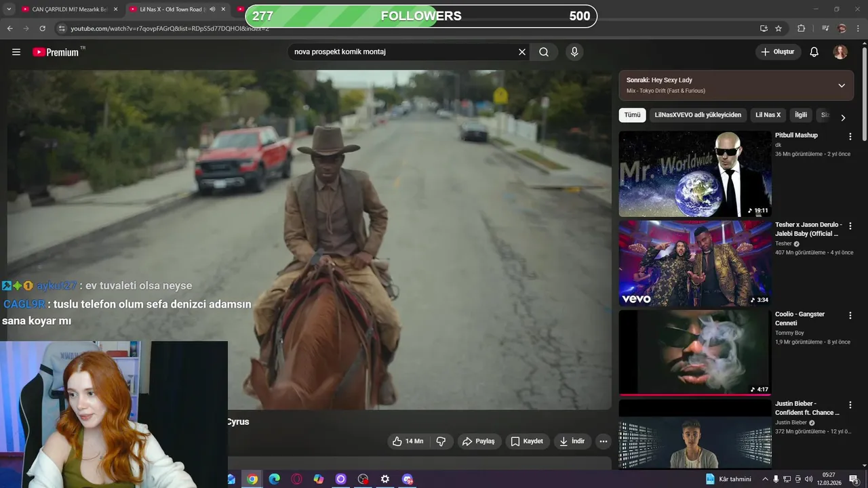
Task: Open OBS Studio from the taskbar
Action: tap(363, 479)
